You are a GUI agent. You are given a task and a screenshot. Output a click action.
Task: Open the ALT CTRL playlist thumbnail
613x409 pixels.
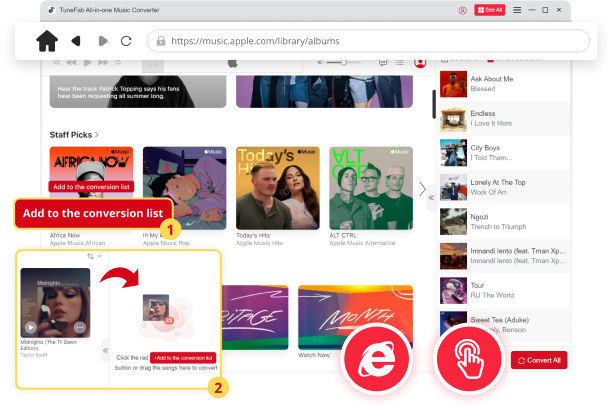[x=368, y=187]
